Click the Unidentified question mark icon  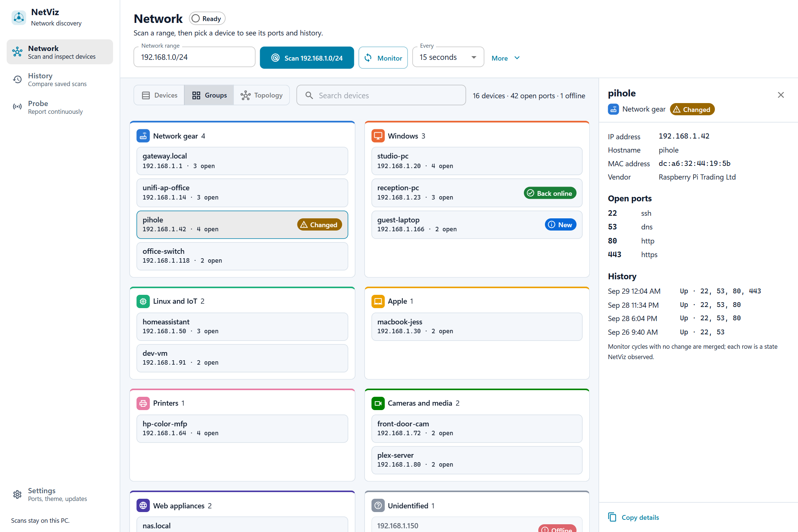click(378, 505)
